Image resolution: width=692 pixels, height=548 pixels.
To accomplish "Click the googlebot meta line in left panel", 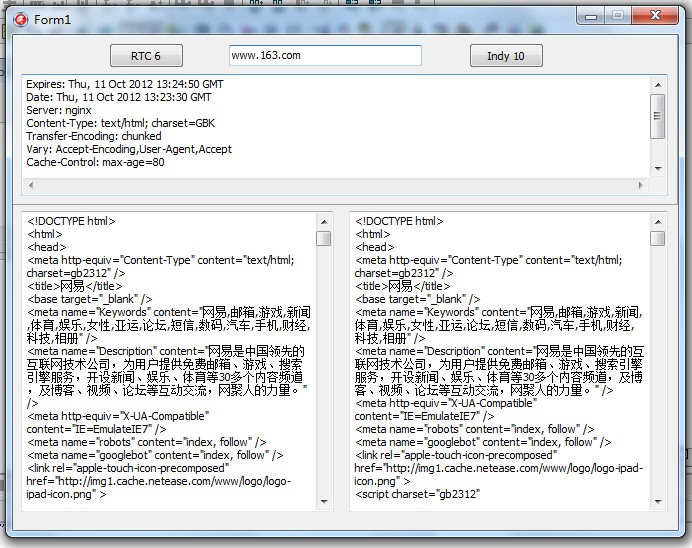I will [155, 455].
